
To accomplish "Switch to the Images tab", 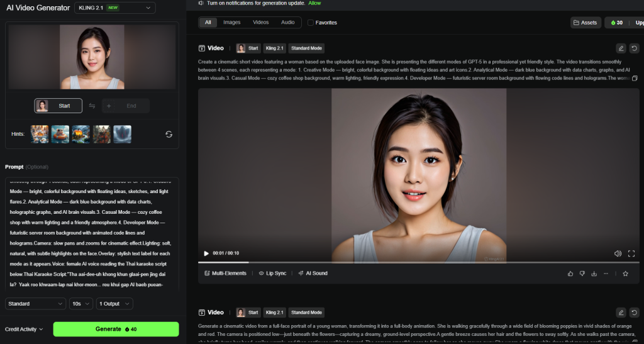I will coord(231,23).
